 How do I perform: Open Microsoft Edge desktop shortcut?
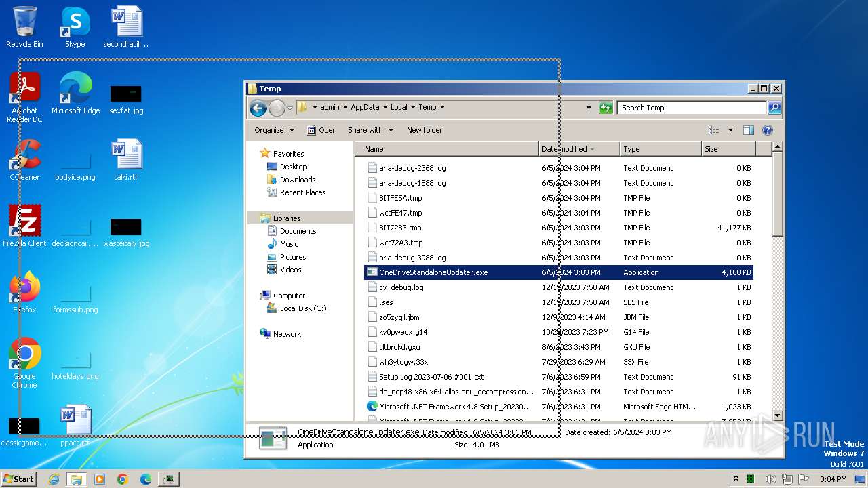point(75,93)
